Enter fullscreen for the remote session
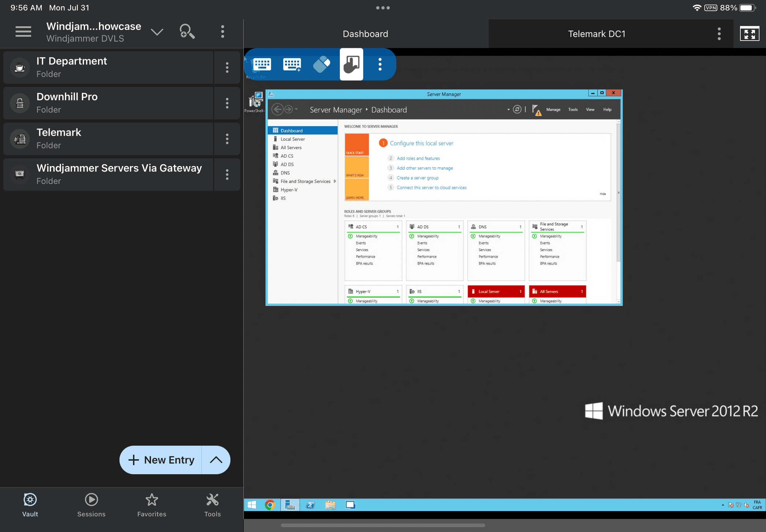Screen dimensions: 766x532 tap(750, 34)
